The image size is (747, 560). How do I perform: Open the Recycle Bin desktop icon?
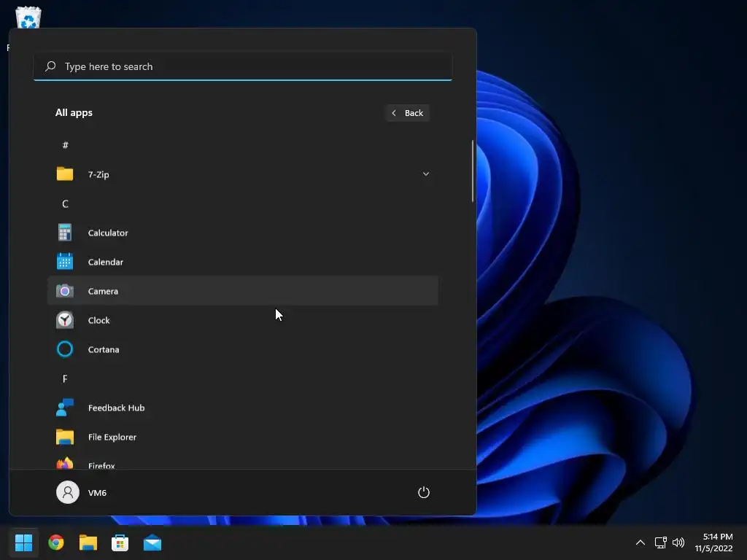28,17
